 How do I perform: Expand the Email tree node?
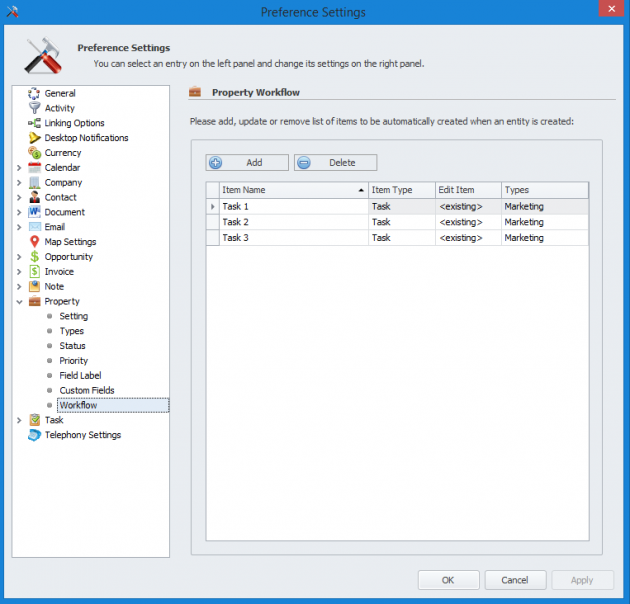pyautogui.click(x=19, y=227)
